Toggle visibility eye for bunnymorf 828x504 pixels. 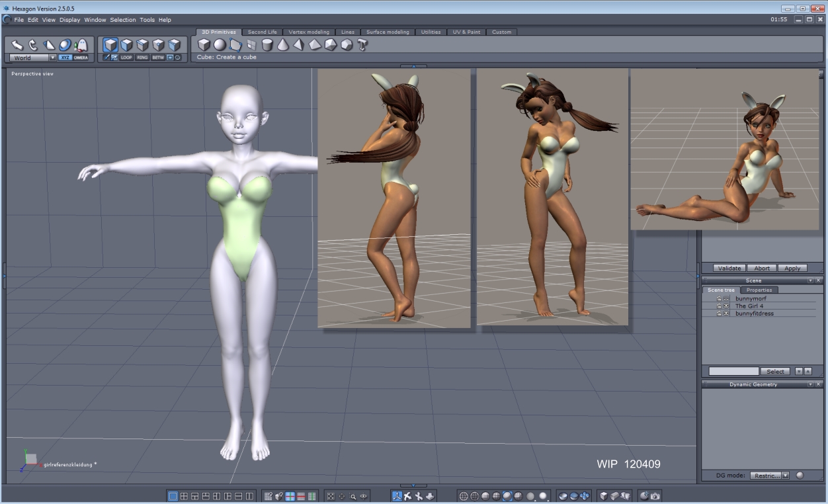click(x=725, y=299)
